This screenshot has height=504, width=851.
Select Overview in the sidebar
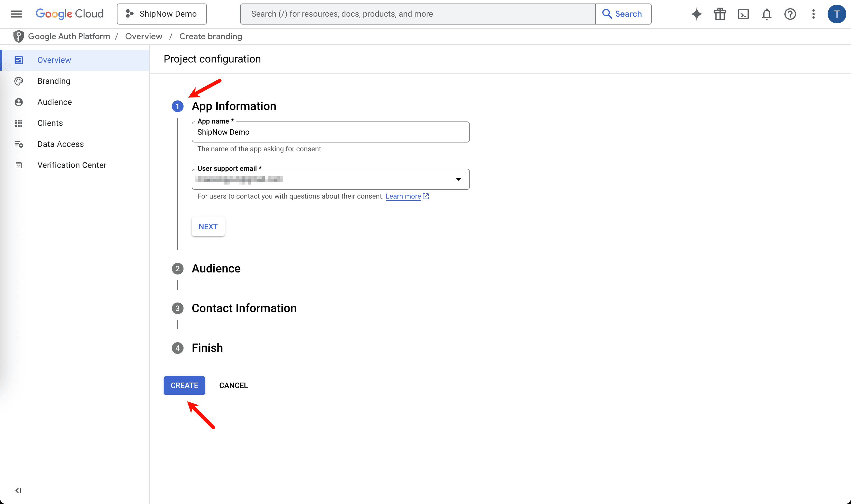click(x=54, y=60)
